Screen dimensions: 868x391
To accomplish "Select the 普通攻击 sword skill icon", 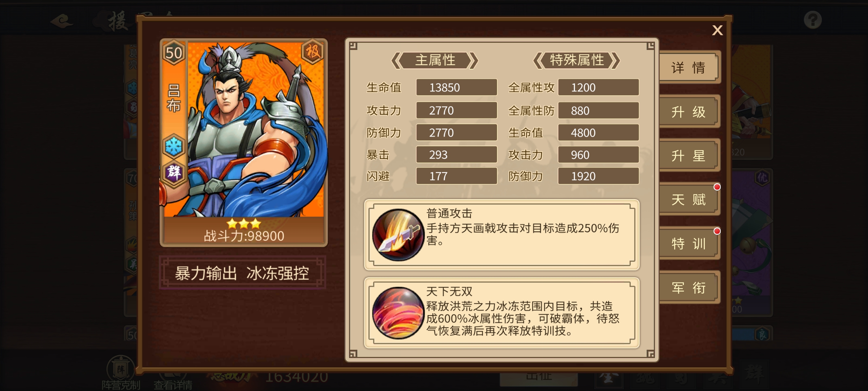I will [398, 235].
